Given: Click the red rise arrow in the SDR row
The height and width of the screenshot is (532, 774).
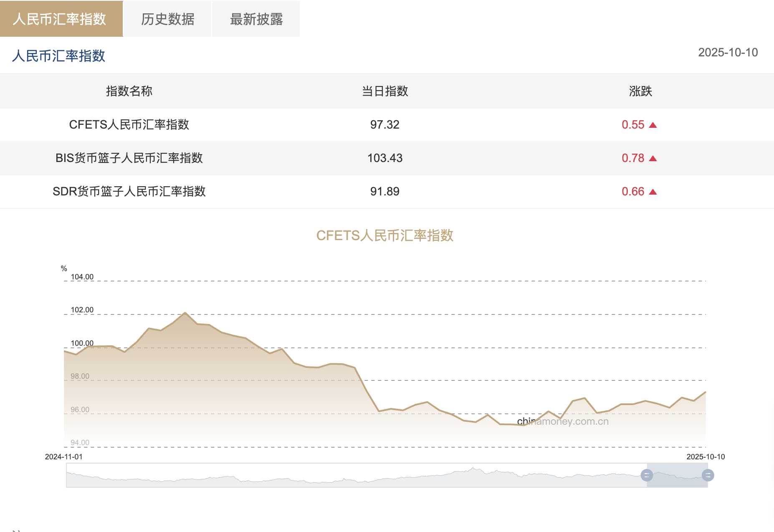Looking at the screenshot, I should [653, 192].
